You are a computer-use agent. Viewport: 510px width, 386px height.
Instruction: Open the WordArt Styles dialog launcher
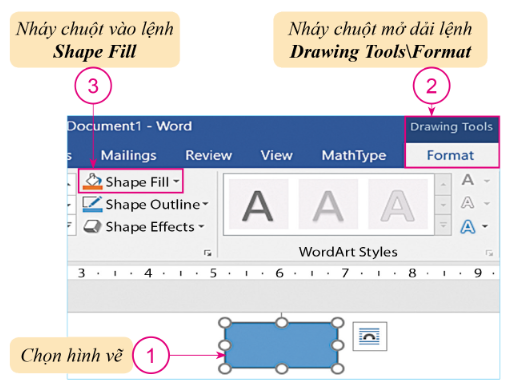tap(489, 253)
